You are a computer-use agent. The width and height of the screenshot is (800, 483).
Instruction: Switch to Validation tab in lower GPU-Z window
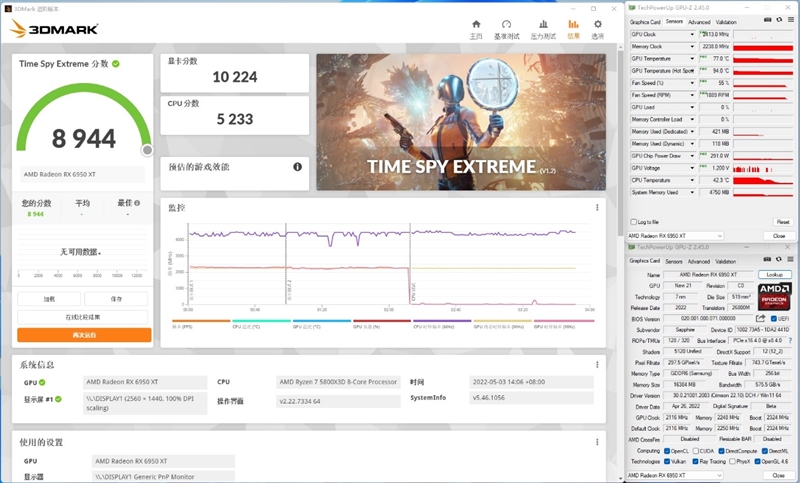725,261
